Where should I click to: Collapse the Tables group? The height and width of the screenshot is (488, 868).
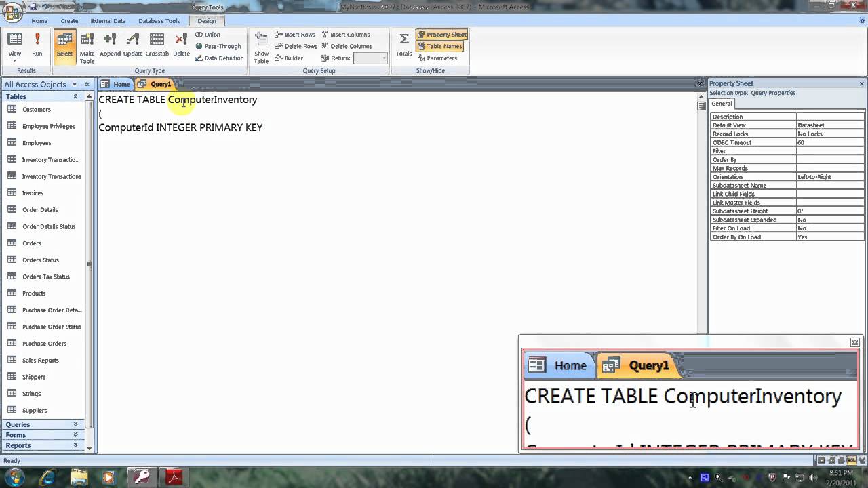75,97
